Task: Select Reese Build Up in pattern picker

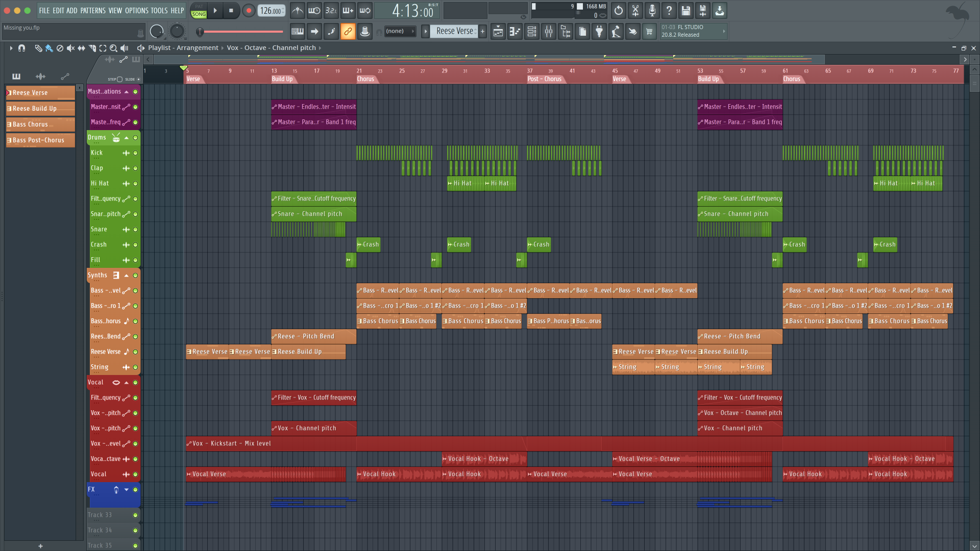Action: [40, 109]
